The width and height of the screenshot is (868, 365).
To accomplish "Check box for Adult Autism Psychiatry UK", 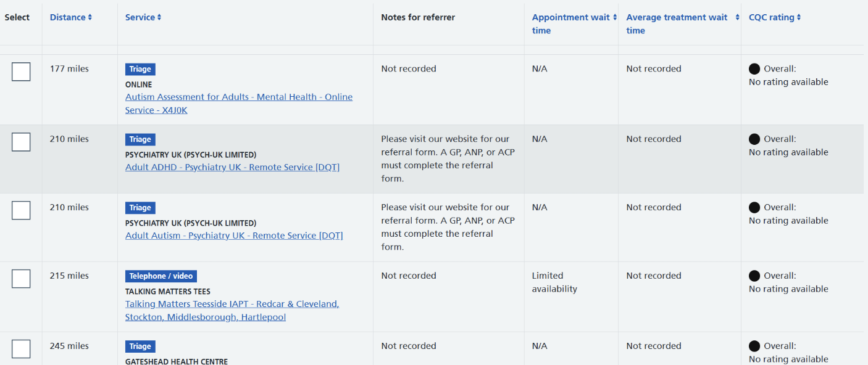I will point(21,210).
